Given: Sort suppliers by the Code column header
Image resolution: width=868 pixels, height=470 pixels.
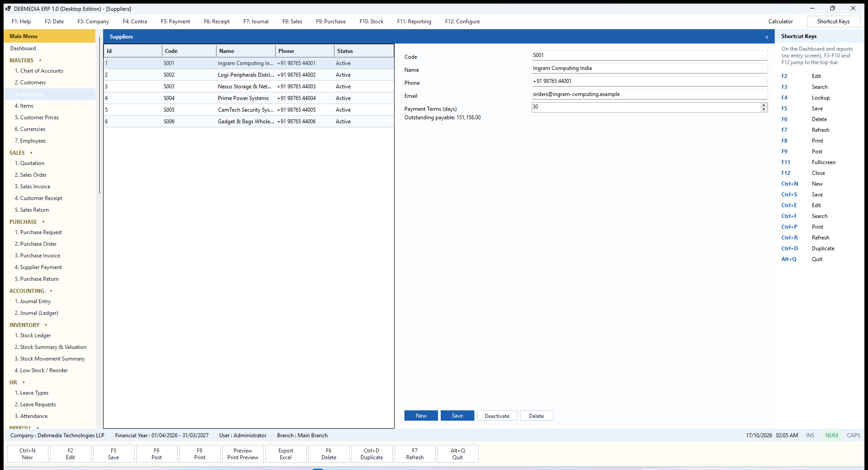Looking at the screenshot, I should pyautogui.click(x=189, y=51).
